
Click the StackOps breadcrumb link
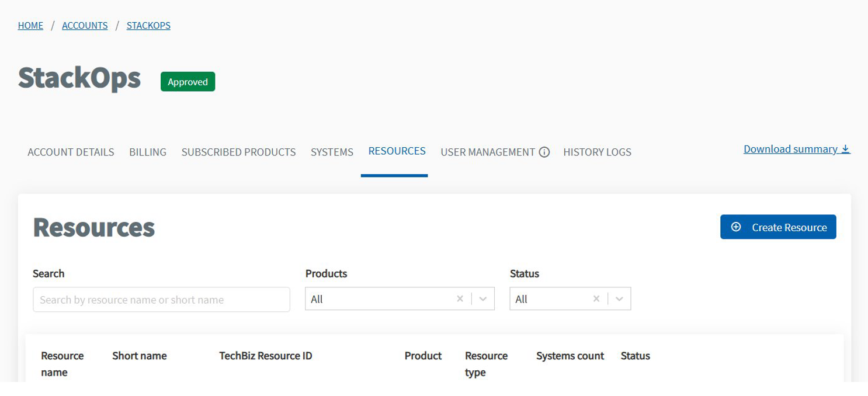click(x=148, y=25)
